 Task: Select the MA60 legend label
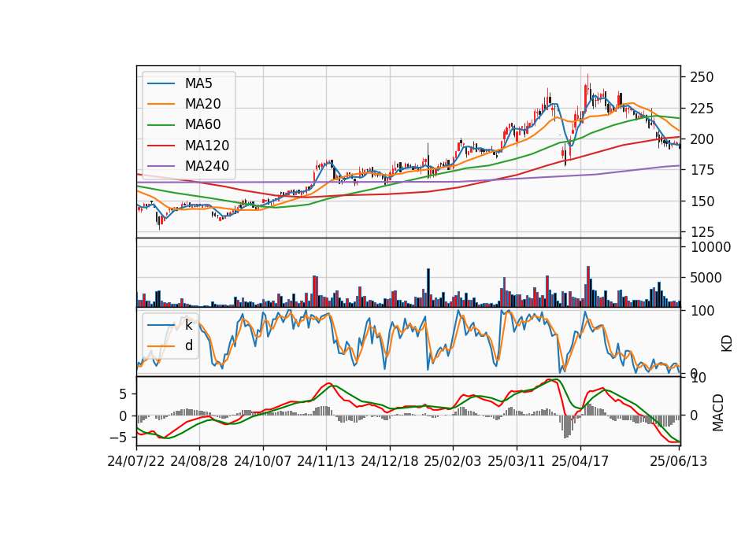(x=202, y=125)
